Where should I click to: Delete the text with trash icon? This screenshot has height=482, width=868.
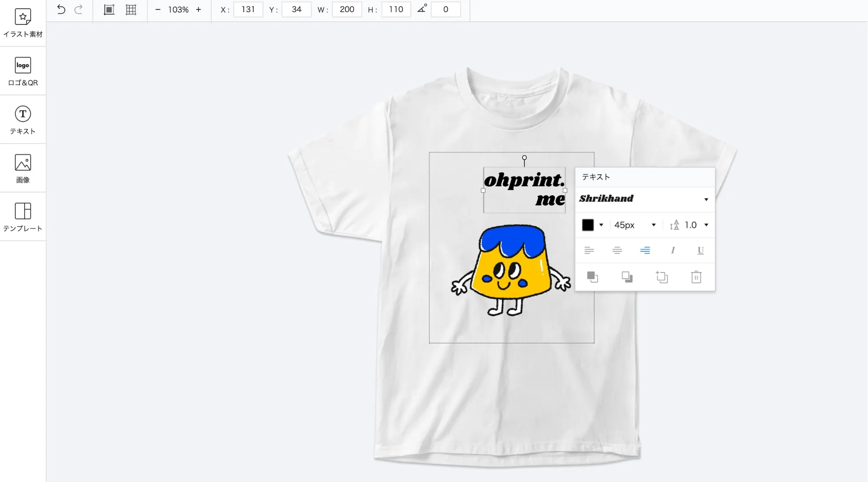point(696,277)
